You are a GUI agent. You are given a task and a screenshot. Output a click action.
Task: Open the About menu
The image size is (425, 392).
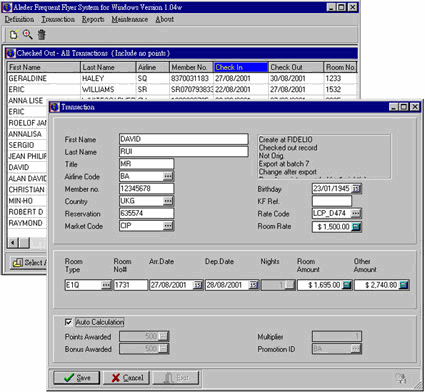pos(165,19)
